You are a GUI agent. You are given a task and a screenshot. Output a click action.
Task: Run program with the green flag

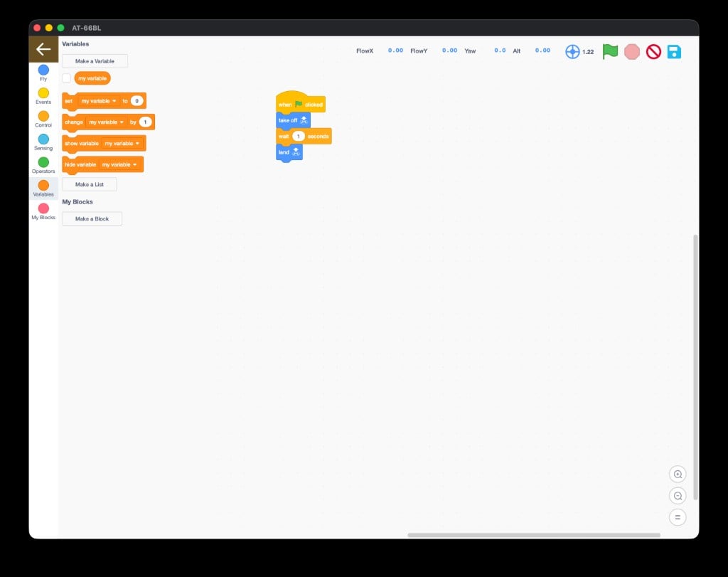tap(610, 51)
